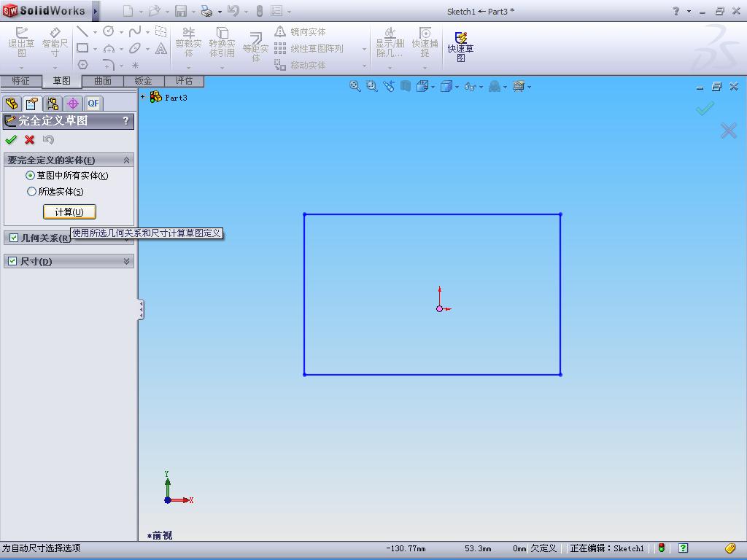Open the FeatureManager design tree tab icon
The height and width of the screenshot is (560, 747).
click(x=12, y=103)
